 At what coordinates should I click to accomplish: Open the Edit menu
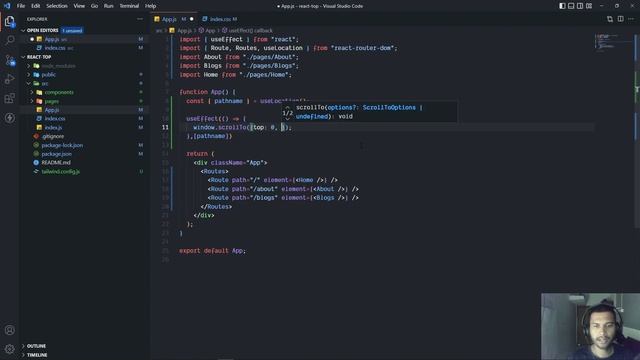pos(36,6)
